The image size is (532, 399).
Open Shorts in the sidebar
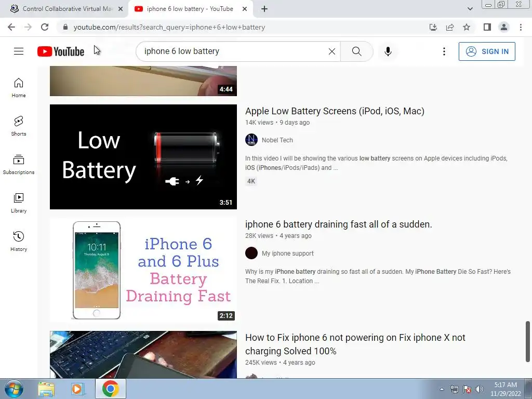pos(19,126)
